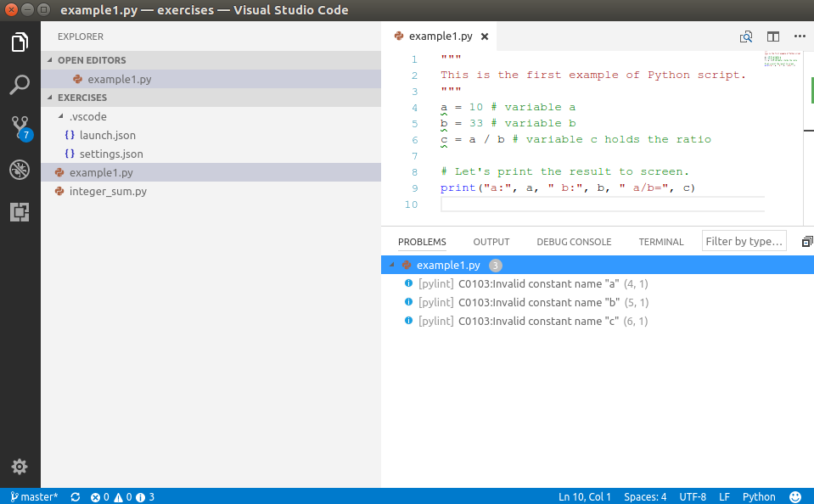Image resolution: width=814 pixels, height=504 pixels.
Task: Collapse example1.py problems group
Action: point(391,266)
